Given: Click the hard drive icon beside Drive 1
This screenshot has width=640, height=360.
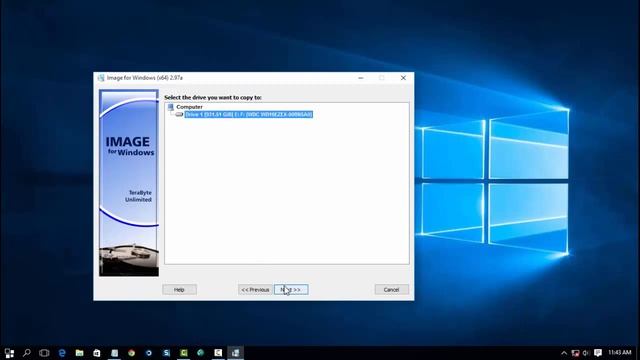Looking at the screenshot, I should pyautogui.click(x=179, y=114).
